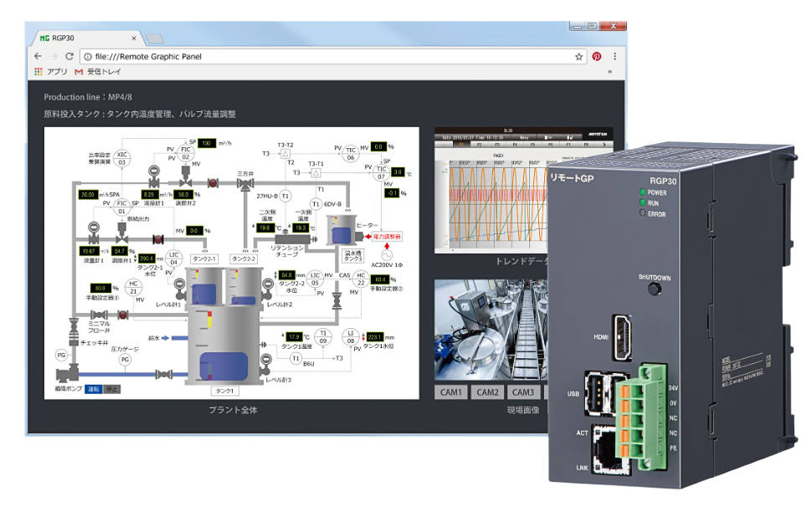Select the XIC 03 ratio controller symbol
Viewport: 812px width, 512px height.
click(121, 158)
